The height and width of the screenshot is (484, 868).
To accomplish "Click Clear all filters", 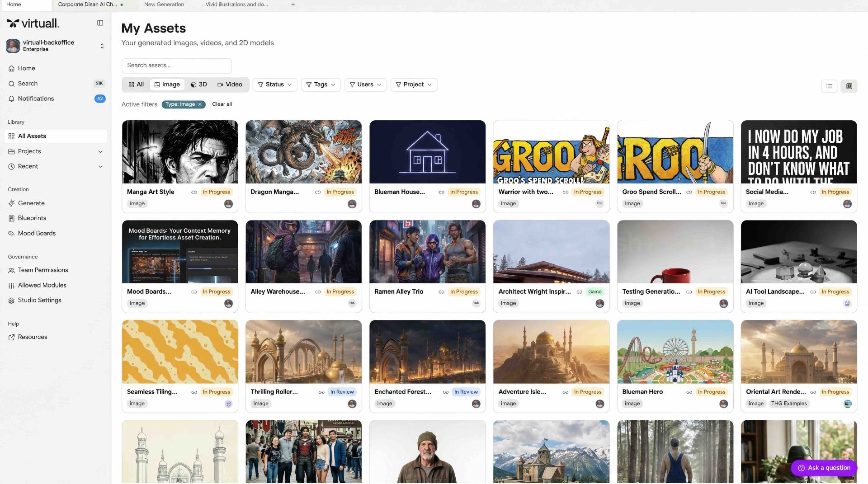I will 222,104.
